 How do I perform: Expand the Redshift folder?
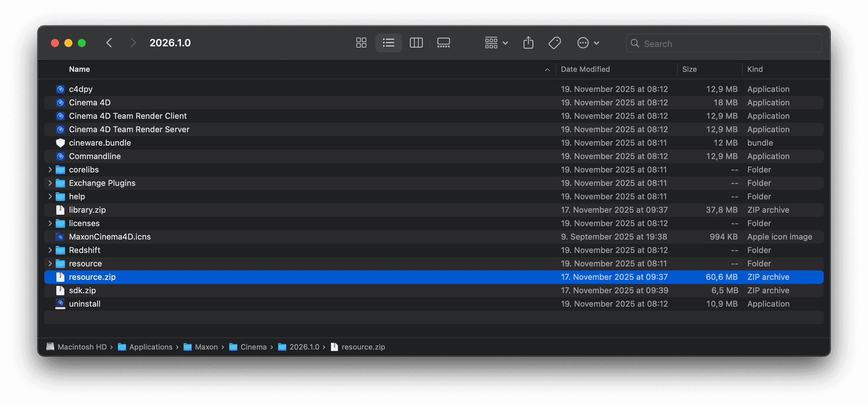tap(50, 250)
